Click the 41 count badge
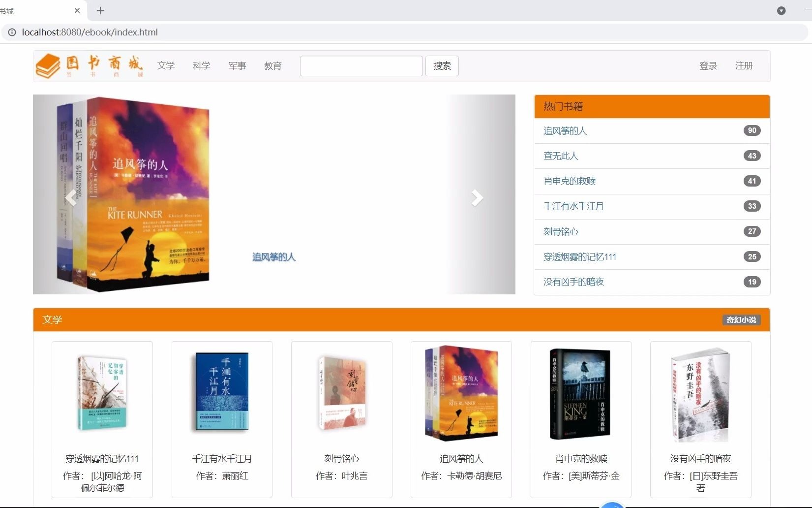 click(752, 181)
